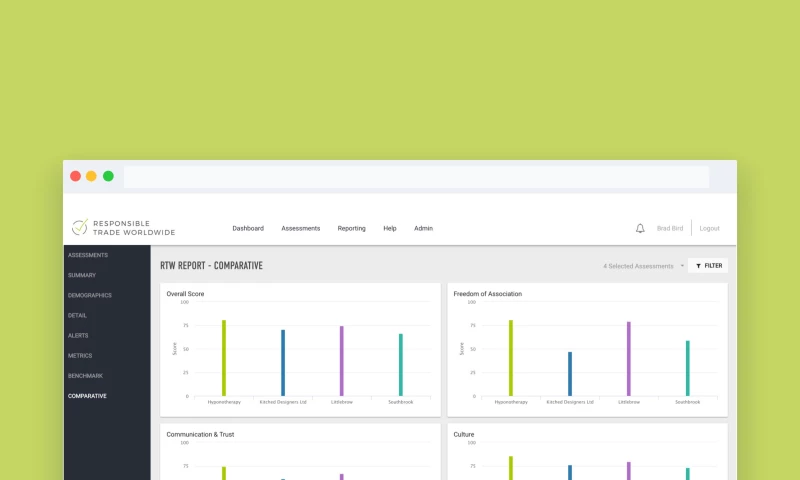Viewport: 800px width, 480px height.
Task: Click the browser address bar
Action: (415, 177)
